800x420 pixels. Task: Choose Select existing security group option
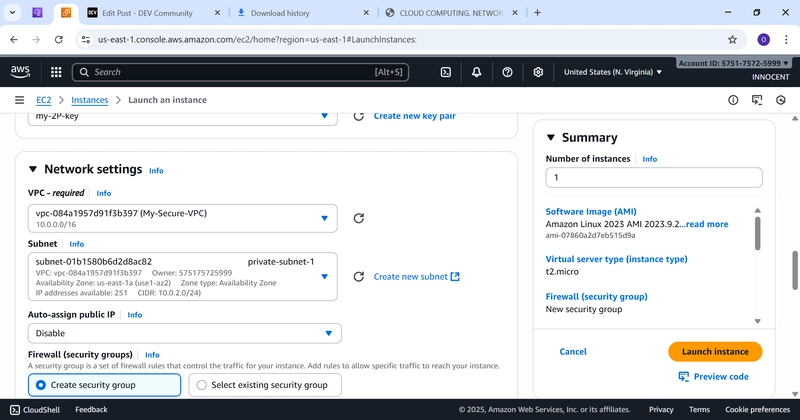265,385
